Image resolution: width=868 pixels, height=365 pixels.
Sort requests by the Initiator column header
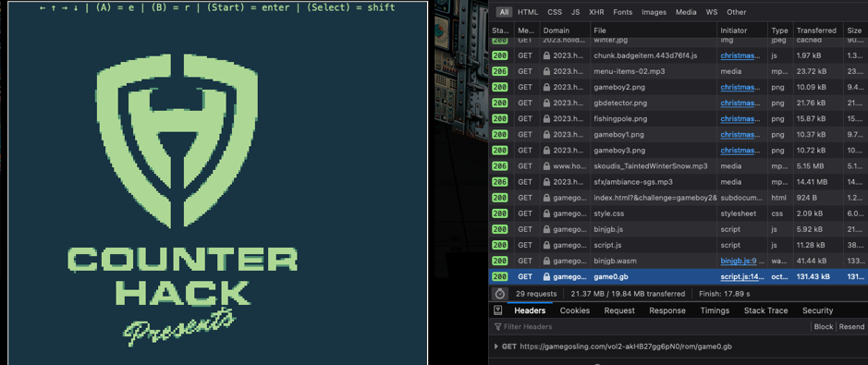pos(741,30)
